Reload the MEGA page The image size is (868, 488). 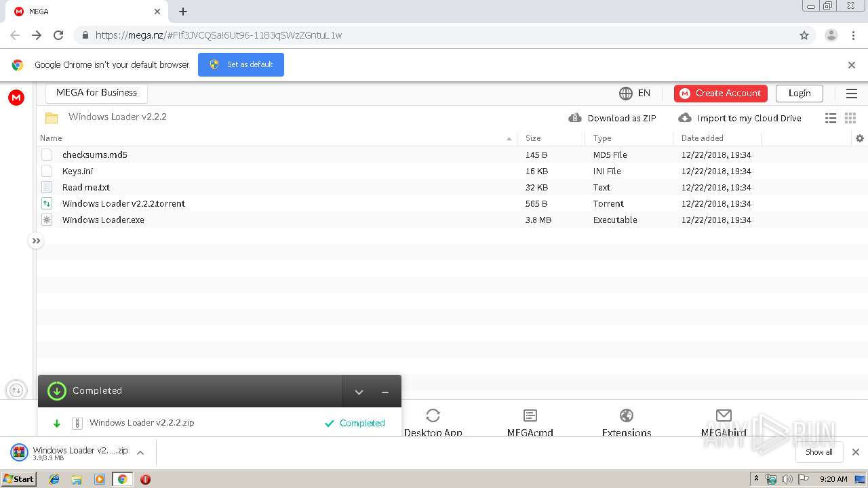coord(58,35)
